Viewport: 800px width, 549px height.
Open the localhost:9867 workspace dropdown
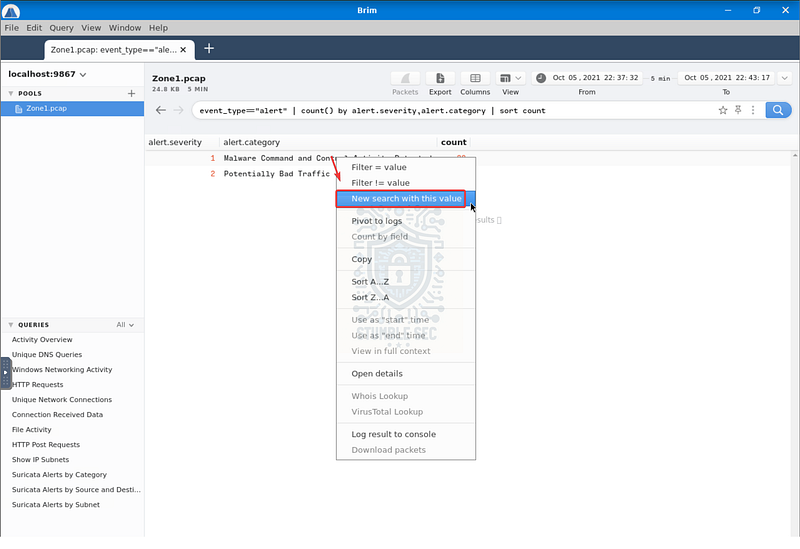click(x=47, y=74)
